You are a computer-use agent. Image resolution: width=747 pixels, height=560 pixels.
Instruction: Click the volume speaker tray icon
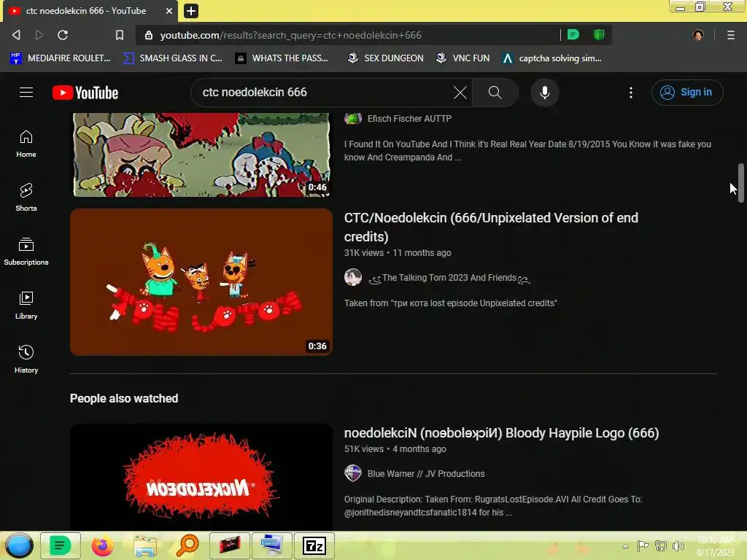coord(678,545)
